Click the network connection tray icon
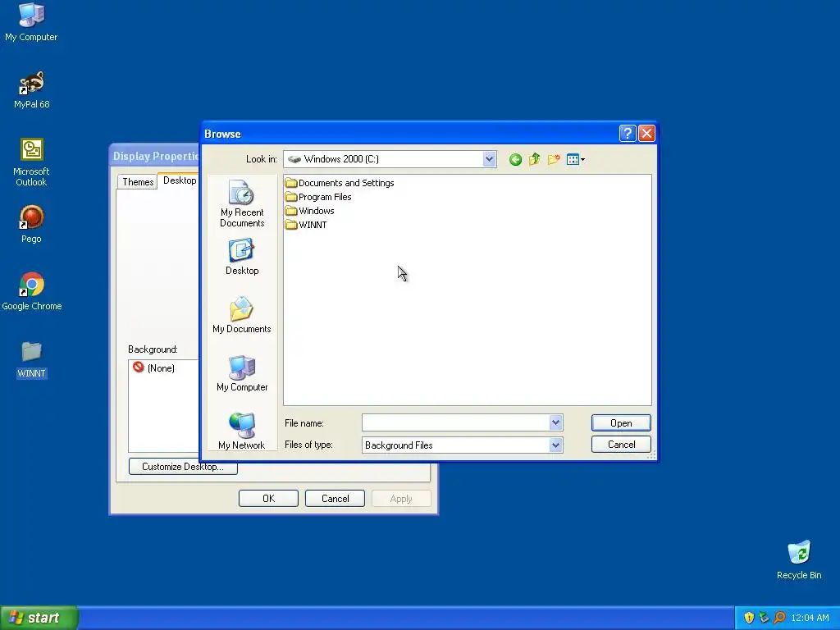 [764, 618]
